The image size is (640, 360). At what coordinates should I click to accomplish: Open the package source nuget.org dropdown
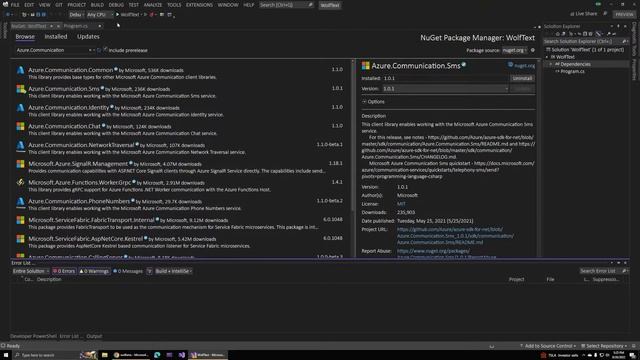(x=514, y=50)
